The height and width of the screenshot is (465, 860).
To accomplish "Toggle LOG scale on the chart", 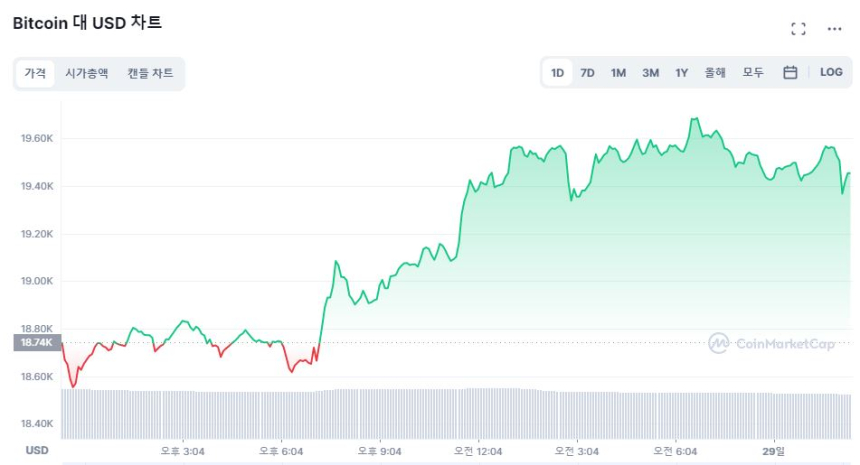I will click(x=831, y=72).
